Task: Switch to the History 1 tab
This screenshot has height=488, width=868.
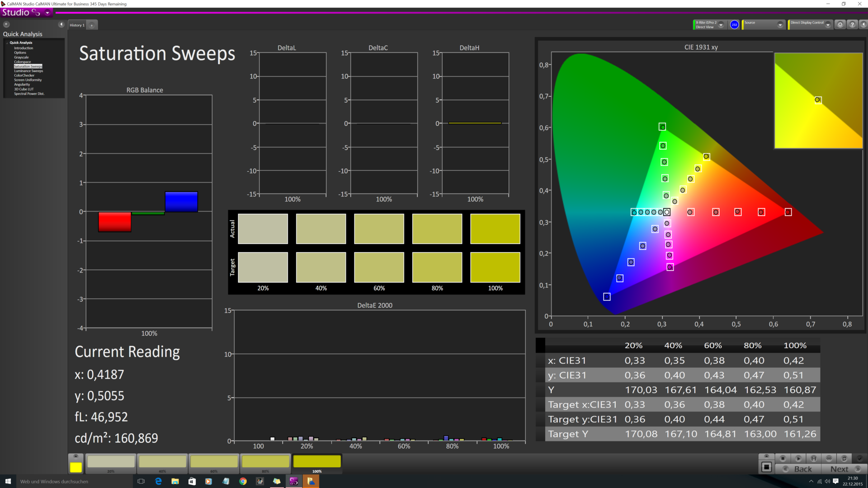Action: 77,25
